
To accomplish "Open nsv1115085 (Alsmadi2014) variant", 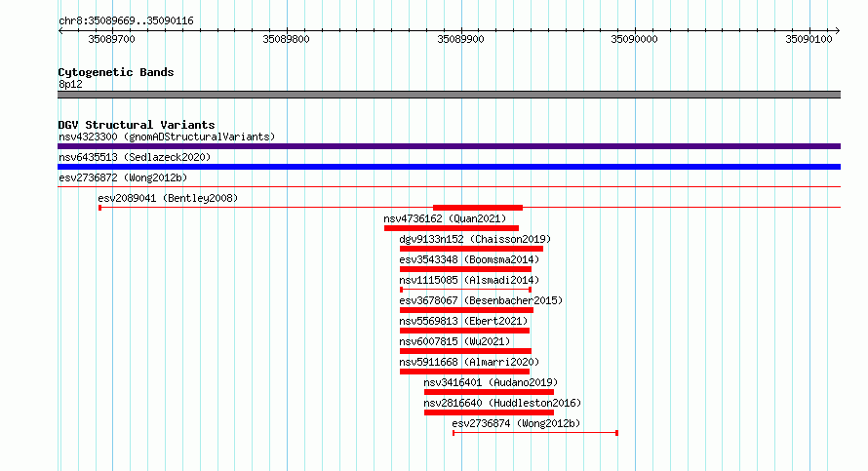I will pos(469,280).
